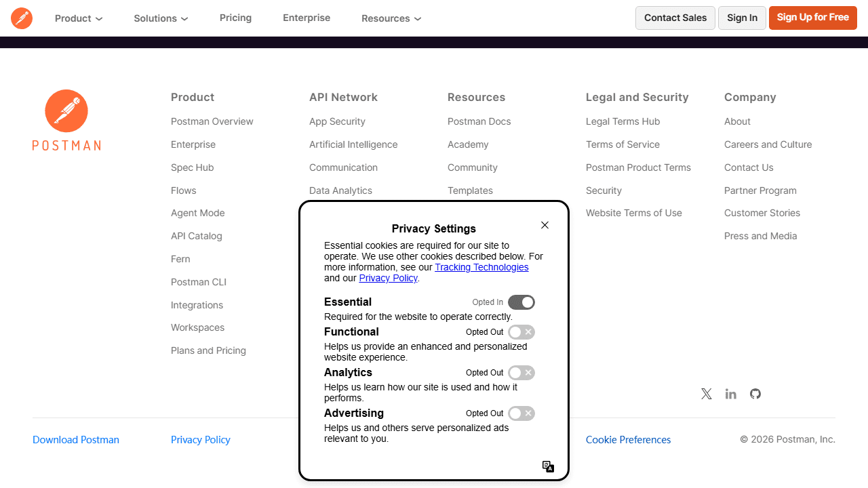The height and width of the screenshot is (488, 868).
Task: Click the Contact Sales button
Action: click(x=675, y=18)
